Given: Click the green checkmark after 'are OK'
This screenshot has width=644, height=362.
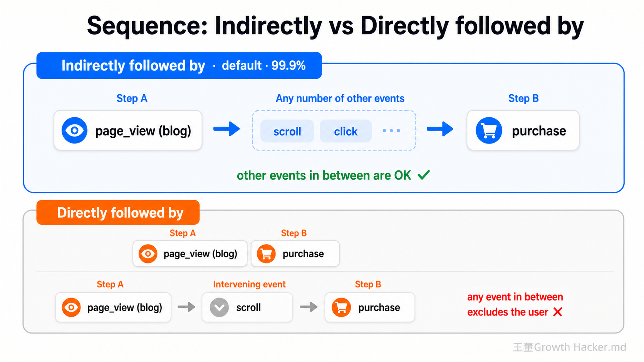Looking at the screenshot, I should coord(424,175).
